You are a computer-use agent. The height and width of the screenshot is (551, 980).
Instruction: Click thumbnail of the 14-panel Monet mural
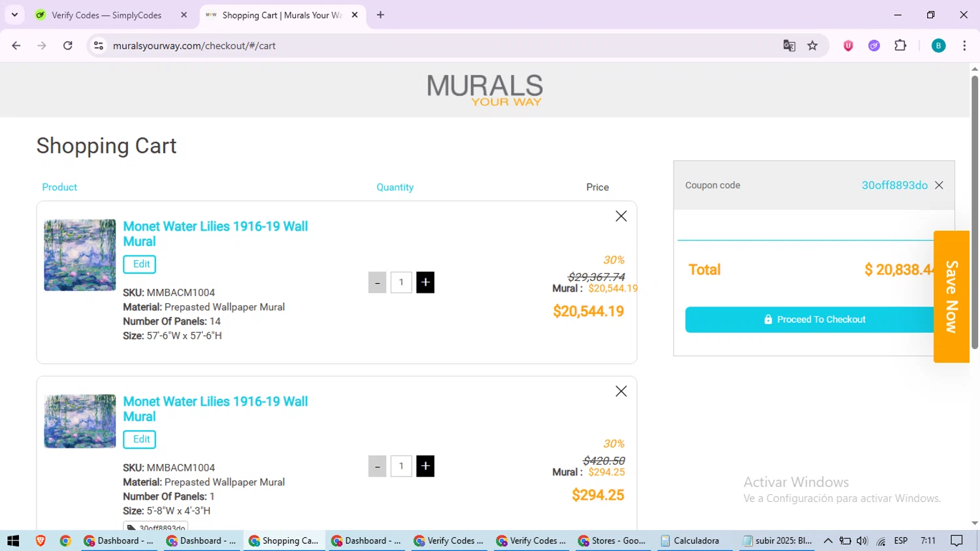click(x=80, y=255)
